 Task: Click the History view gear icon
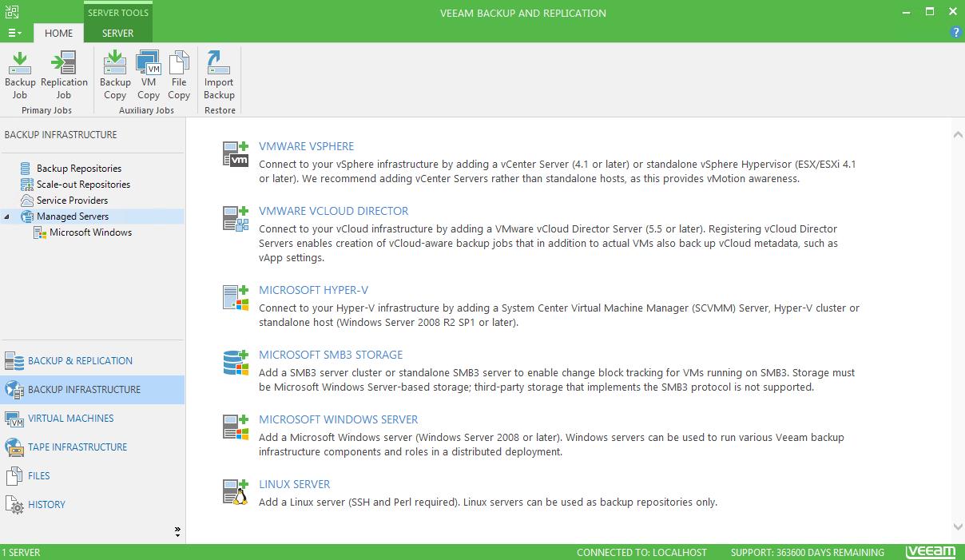[x=14, y=505]
